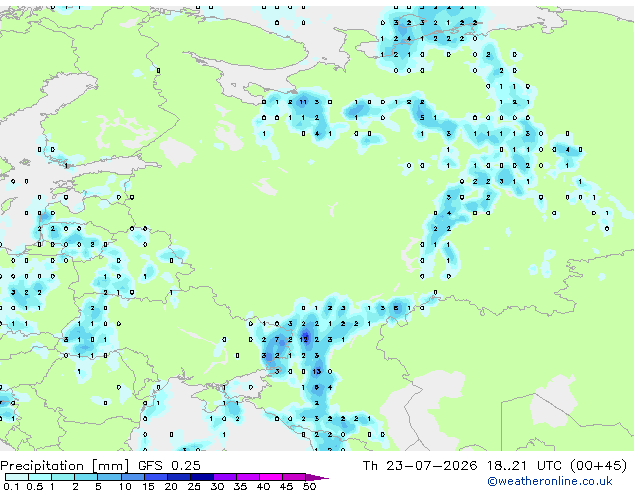This screenshot has width=634, height=490.
Task: Click the '35' legend scale label
Action: [x=240, y=486]
